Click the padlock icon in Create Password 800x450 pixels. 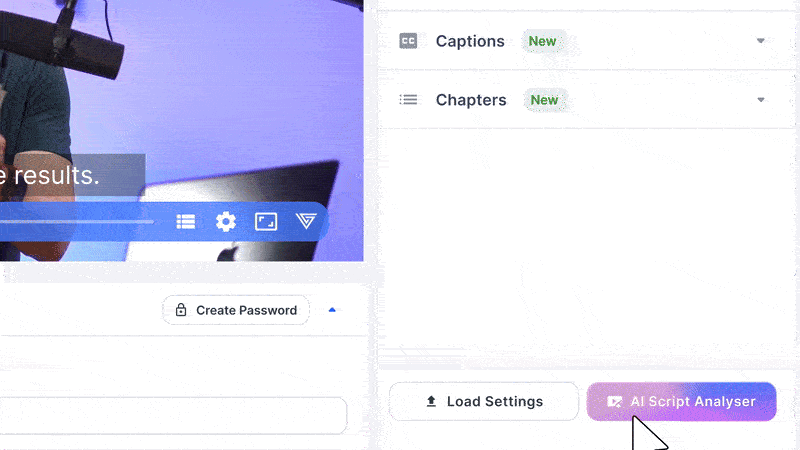tap(181, 310)
